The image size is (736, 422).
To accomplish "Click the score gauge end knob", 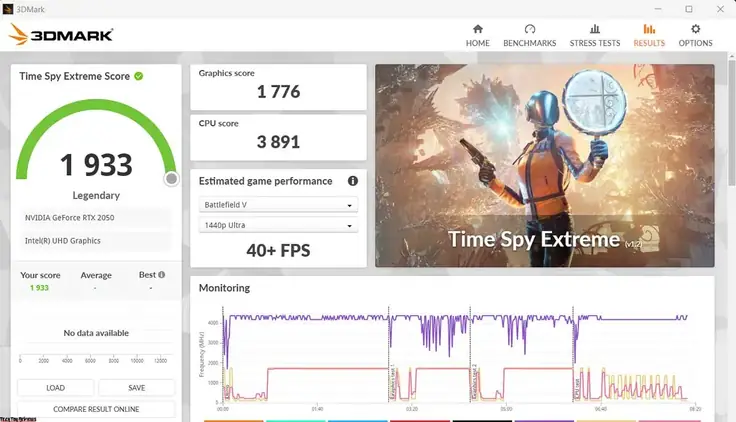I will pyautogui.click(x=171, y=178).
